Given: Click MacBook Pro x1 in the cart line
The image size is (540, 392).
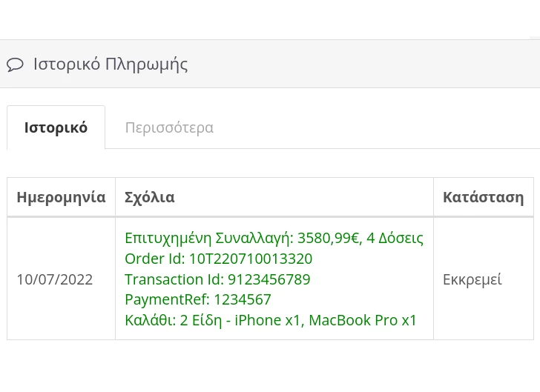Looking at the screenshot, I should 363,320.
